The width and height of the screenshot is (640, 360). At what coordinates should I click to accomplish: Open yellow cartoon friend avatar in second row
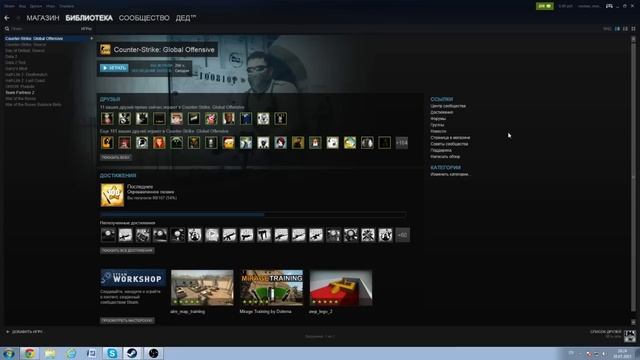229,143
